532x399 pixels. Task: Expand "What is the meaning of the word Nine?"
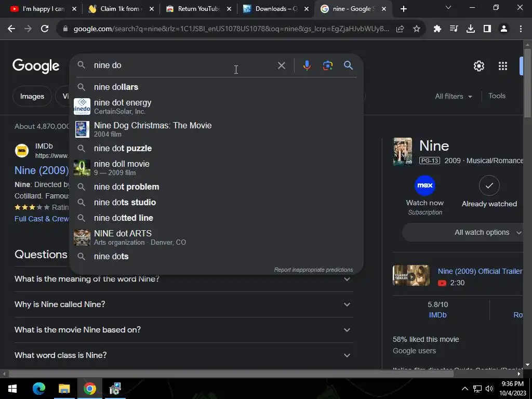pyautogui.click(x=183, y=279)
